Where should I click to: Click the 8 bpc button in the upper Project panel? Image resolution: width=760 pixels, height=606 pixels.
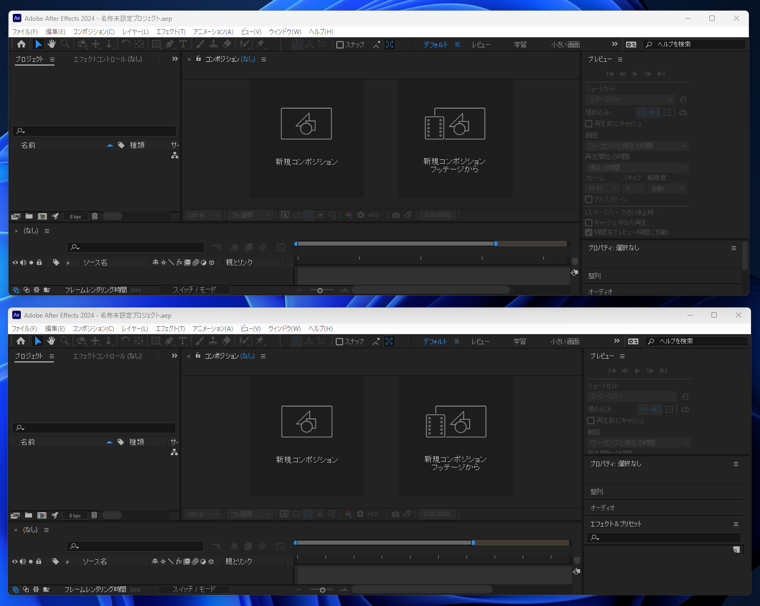(75, 217)
